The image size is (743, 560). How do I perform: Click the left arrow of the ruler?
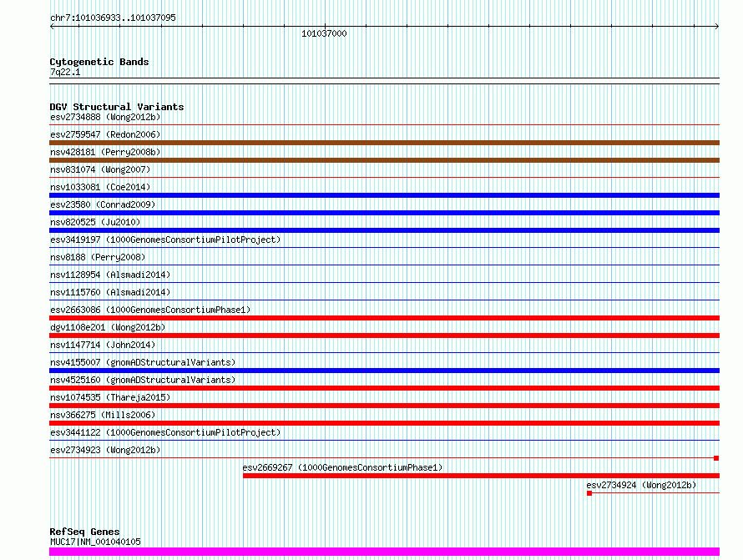[52, 27]
